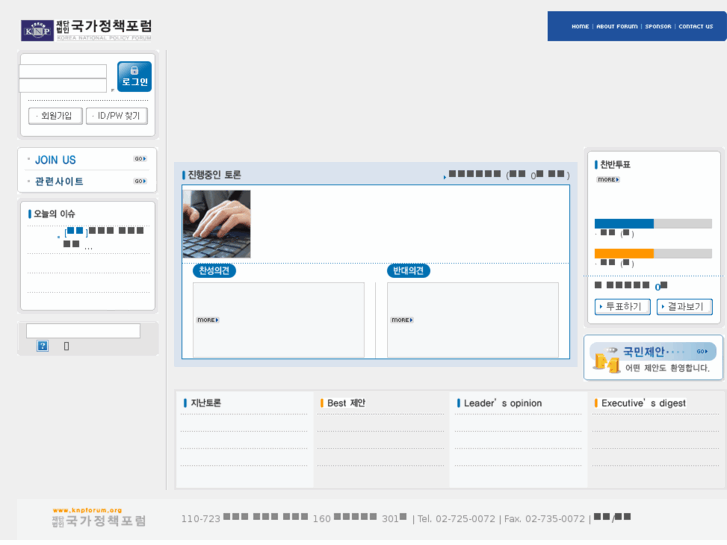Click the blue 로그인 login button
The image size is (727, 545).
pyautogui.click(x=134, y=77)
